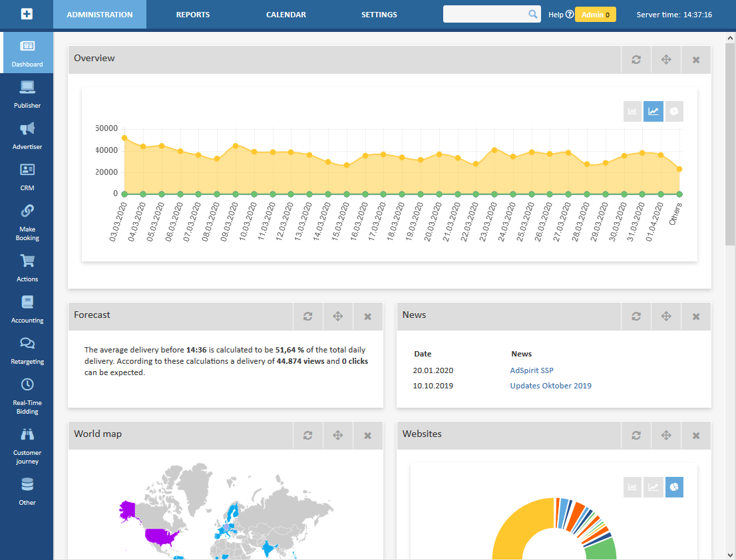Screen dimensions: 736x560
Task: Close the Forecast panel
Action: click(367, 317)
